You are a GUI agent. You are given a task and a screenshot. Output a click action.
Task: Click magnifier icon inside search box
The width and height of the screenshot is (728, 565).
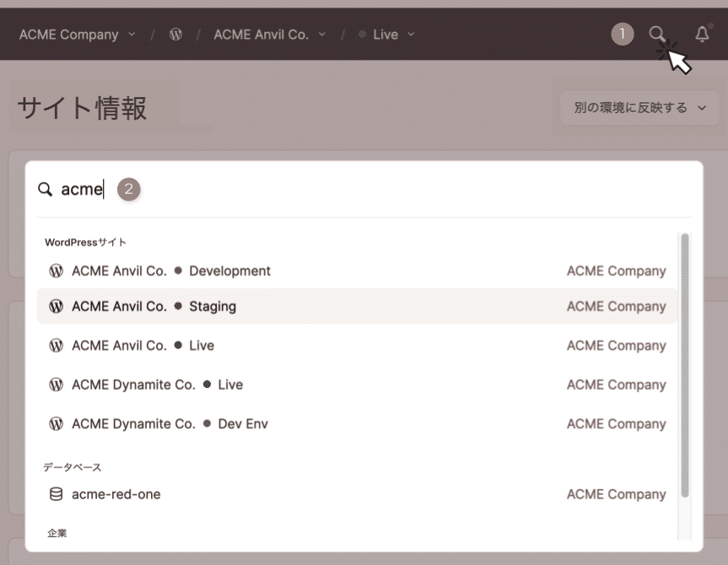click(x=46, y=190)
